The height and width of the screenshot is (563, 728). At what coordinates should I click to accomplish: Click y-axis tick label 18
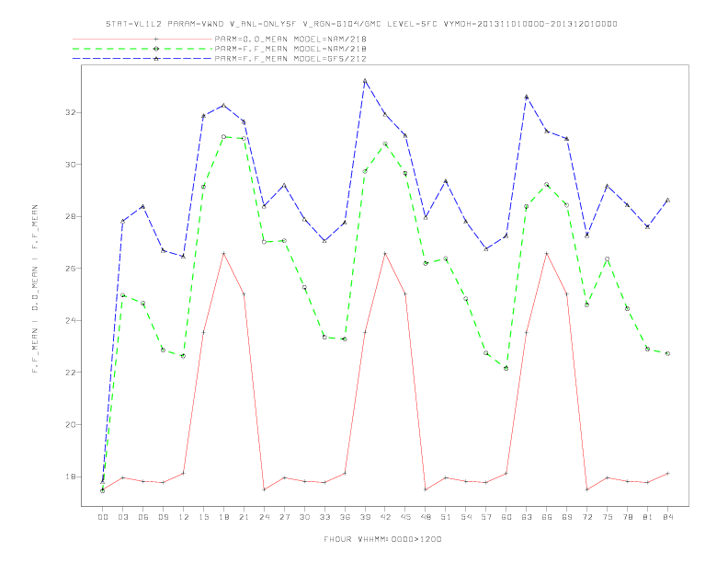[72, 477]
